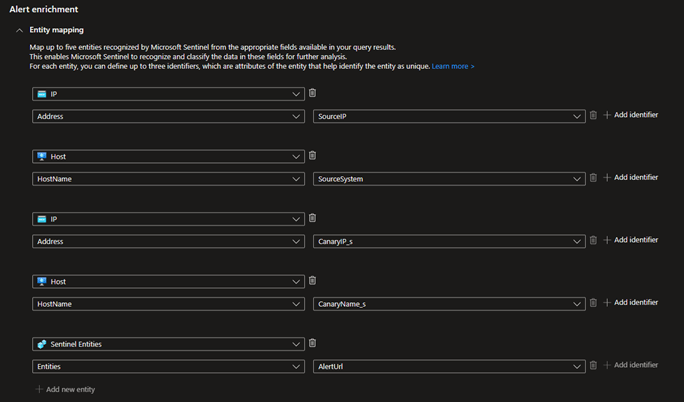Add identifier to the CanaryName_s row
Image resolution: width=684 pixels, height=402 pixels.
(631, 302)
